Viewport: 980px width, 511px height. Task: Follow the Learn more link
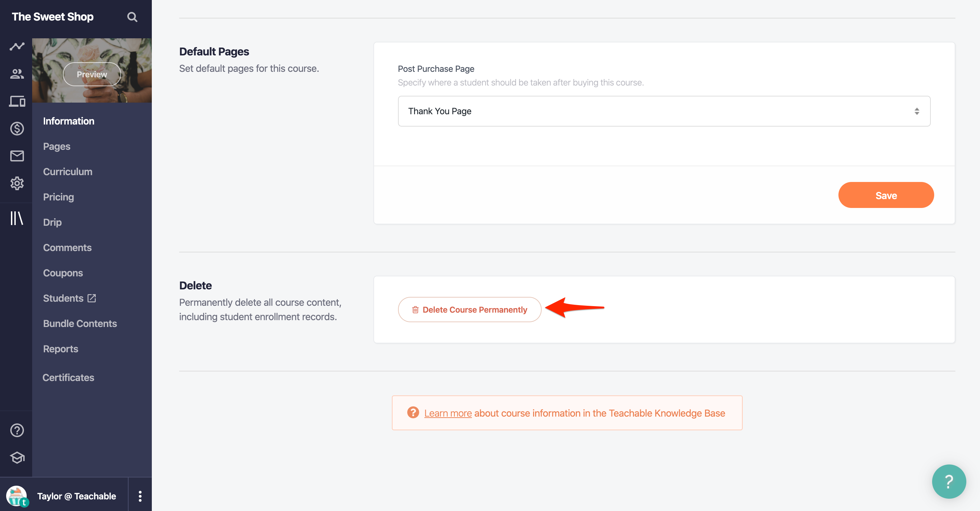pyautogui.click(x=448, y=413)
